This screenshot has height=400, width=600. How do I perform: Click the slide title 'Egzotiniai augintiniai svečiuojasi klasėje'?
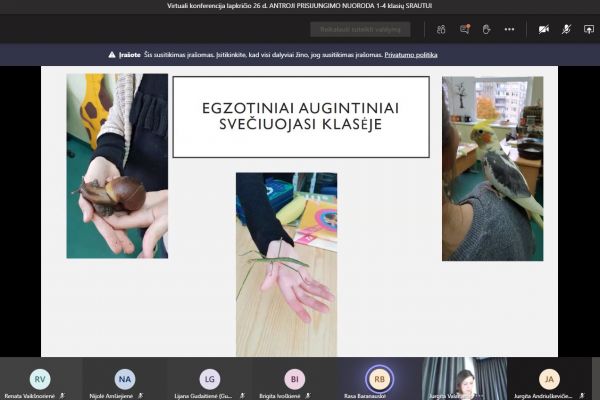[x=301, y=116]
